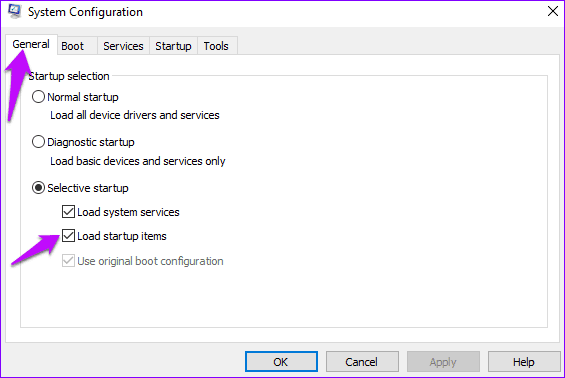This screenshot has width=565, height=378.
Task: Close the System Configuration window
Action: coord(553,11)
